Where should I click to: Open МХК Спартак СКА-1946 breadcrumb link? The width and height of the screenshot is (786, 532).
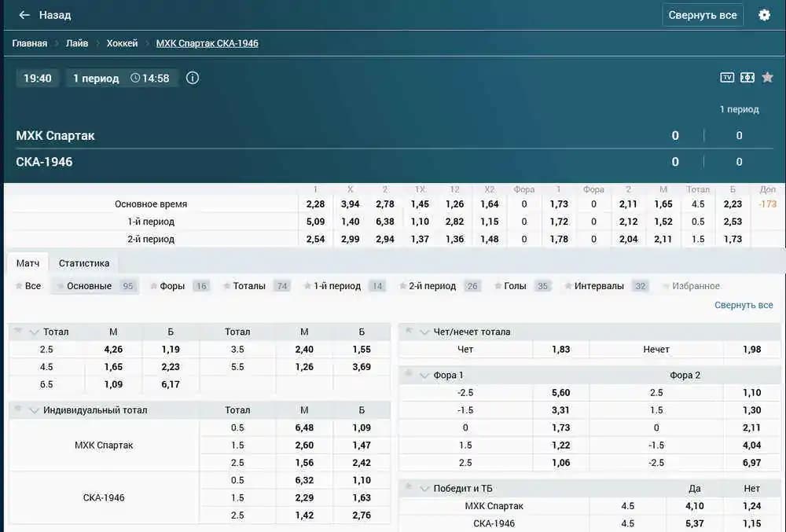(x=207, y=43)
